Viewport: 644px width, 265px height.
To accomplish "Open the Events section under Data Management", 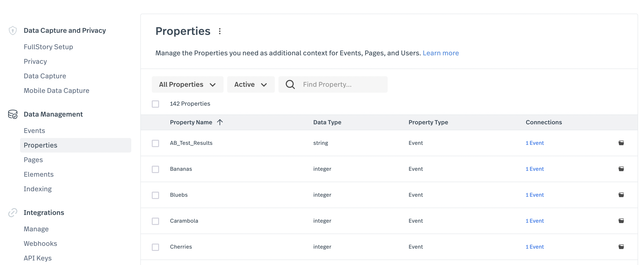I will click(x=34, y=130).
